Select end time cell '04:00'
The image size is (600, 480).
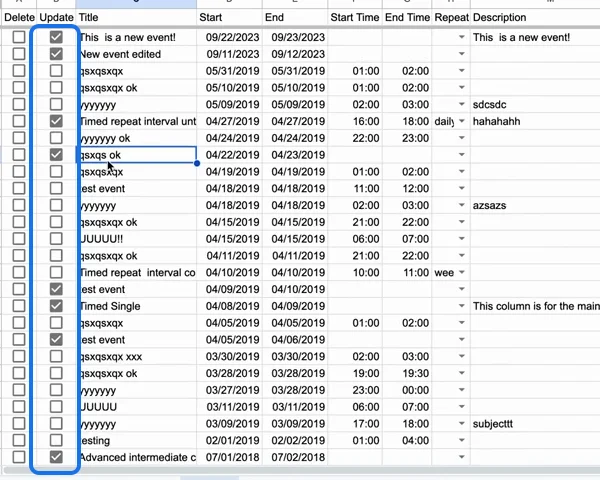coord(407,440)
